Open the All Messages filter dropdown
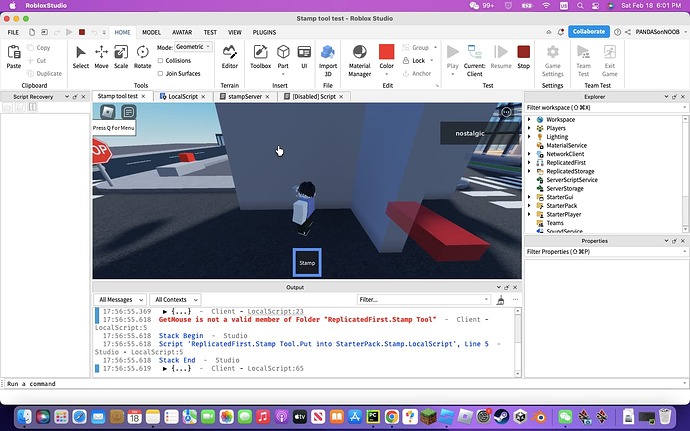 click(x=120, y=300)
